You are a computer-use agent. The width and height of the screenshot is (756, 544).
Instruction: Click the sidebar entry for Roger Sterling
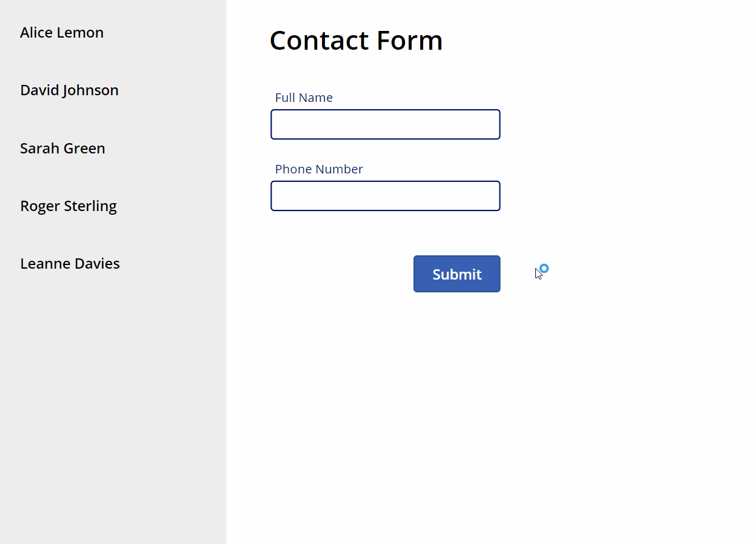pyautogui.click(x=68, y=206)
